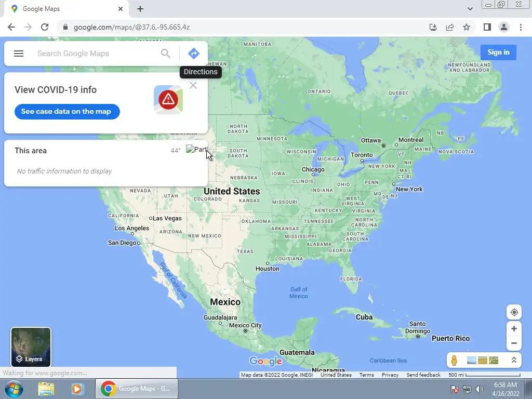This screenshot has height=399, width=532.
Task: Click the Chicago city label
Action: (x=313, y=170)
